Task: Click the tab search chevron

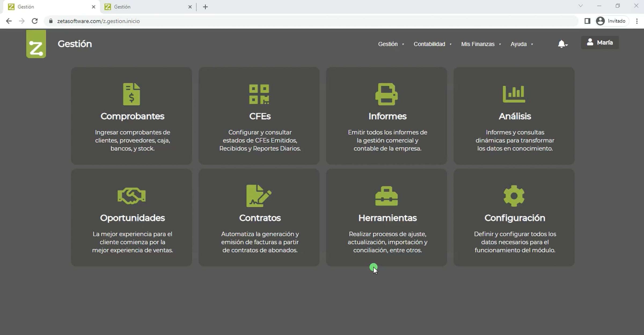Action: 580,6
